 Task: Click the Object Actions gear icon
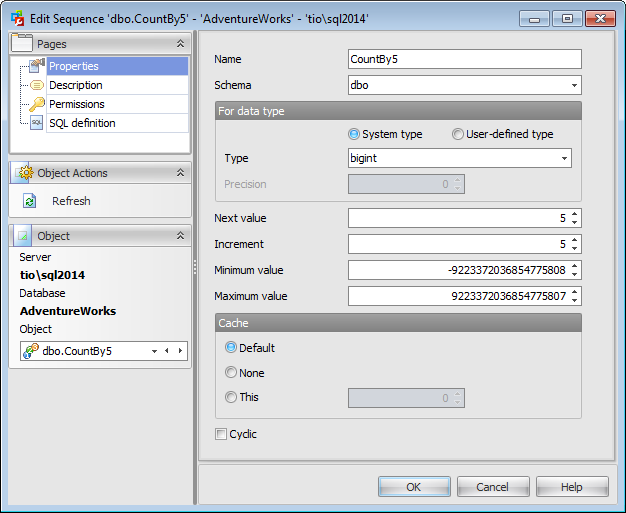26,173
